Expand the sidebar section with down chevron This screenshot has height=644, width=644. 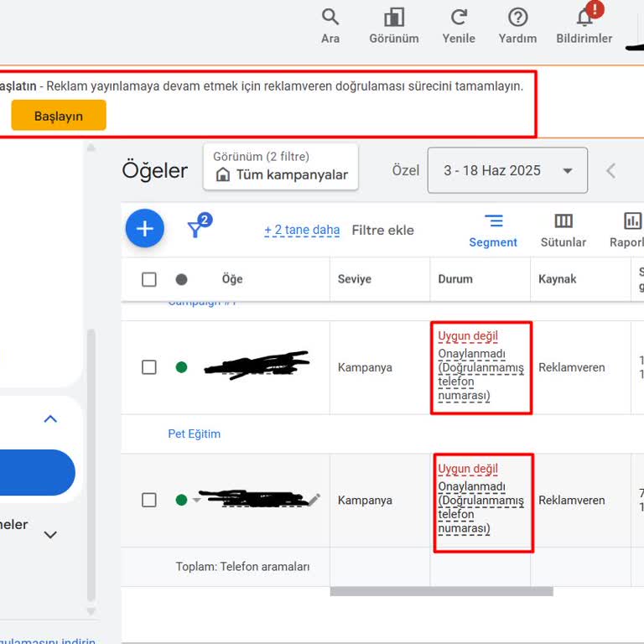pos(50,535)
